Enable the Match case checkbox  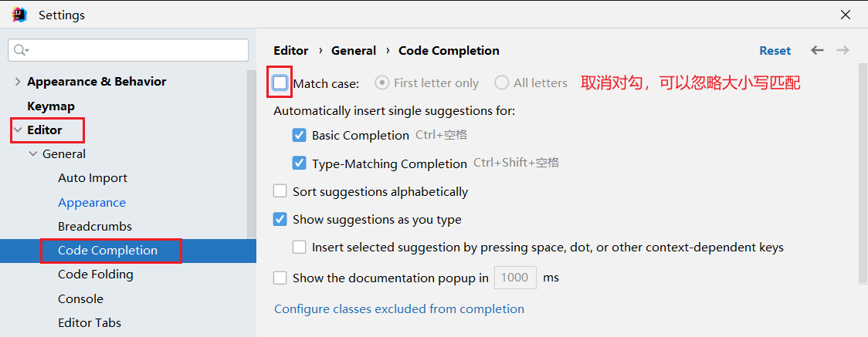(x=280, y=83)
